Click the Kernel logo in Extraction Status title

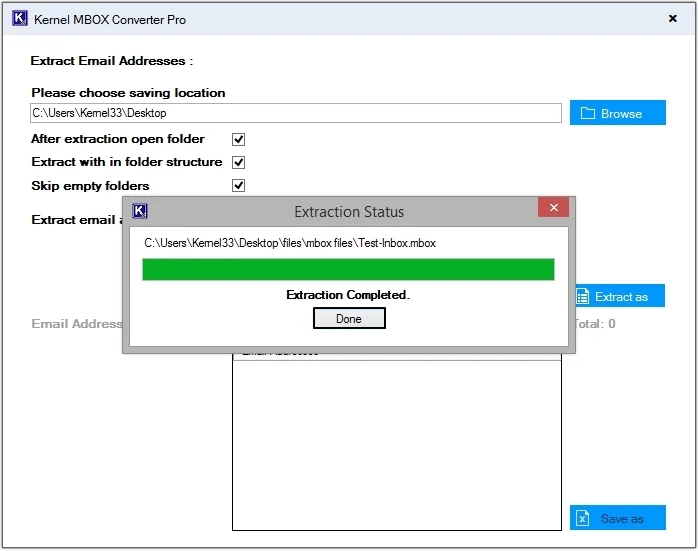140,211
